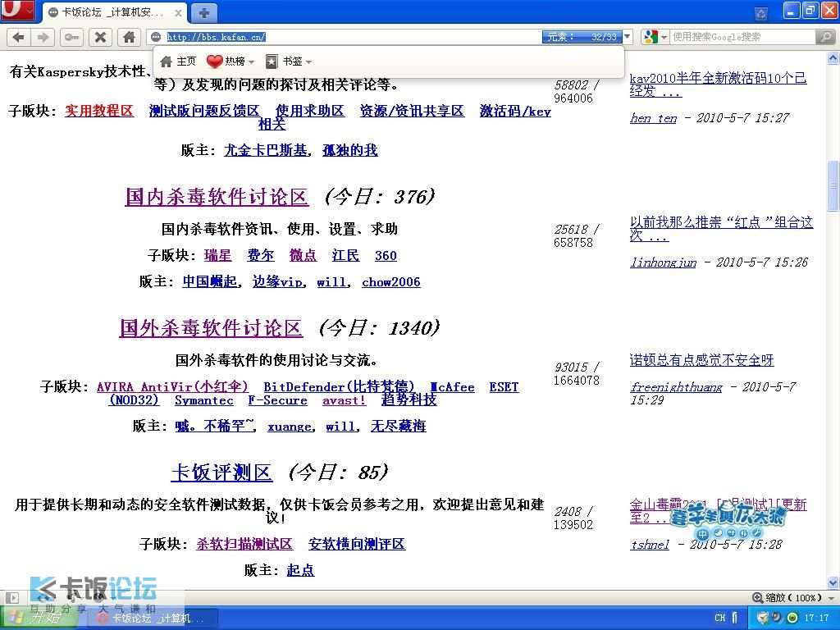Open latest post 诺顿总有点感觉不安全呀

coord(702,360)
